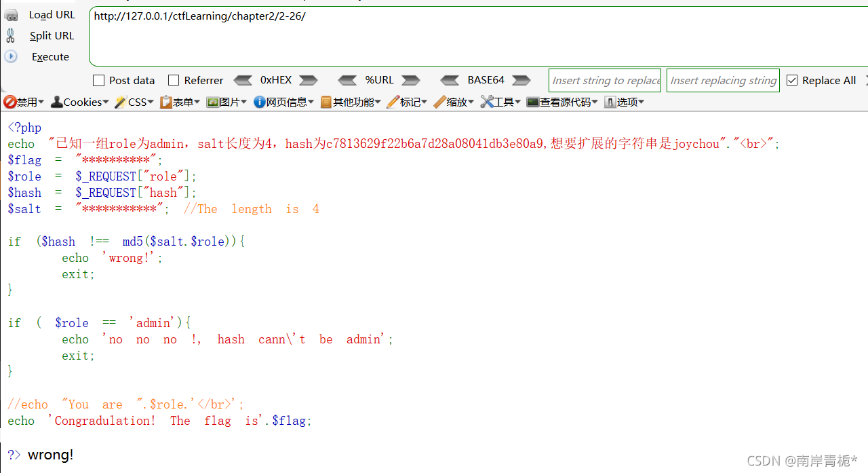The height and width of the screenshot is (473, 868).
Task: Expand the dropdown arrow after 选项
Action: click(x=641, y=102)
